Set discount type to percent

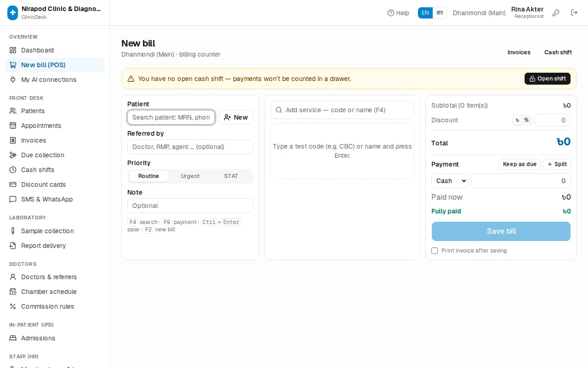pyautogui.click(x=526, y=120)
